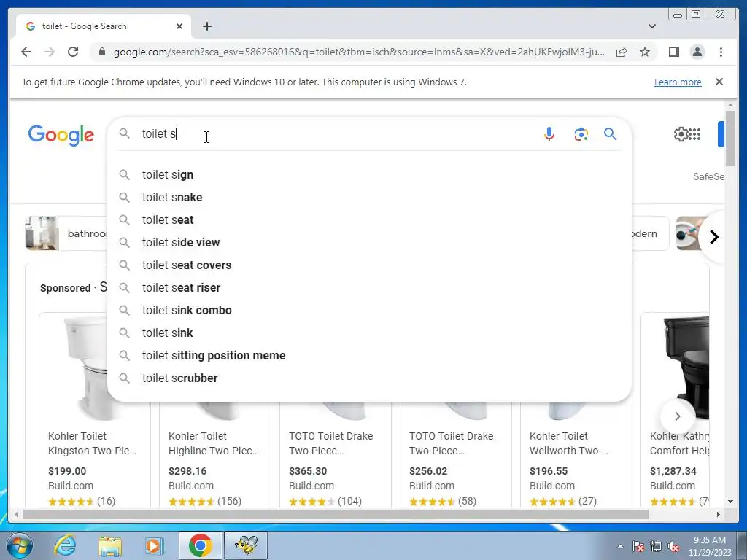View site information via the padlock icon
The height and width of the screenshot is (560, 747).
101,52
